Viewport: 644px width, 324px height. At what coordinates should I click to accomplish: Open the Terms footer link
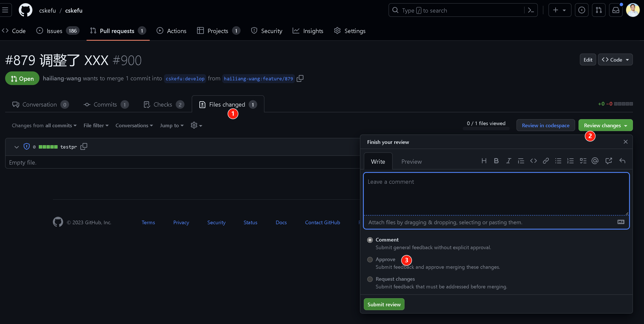[148, 222]
